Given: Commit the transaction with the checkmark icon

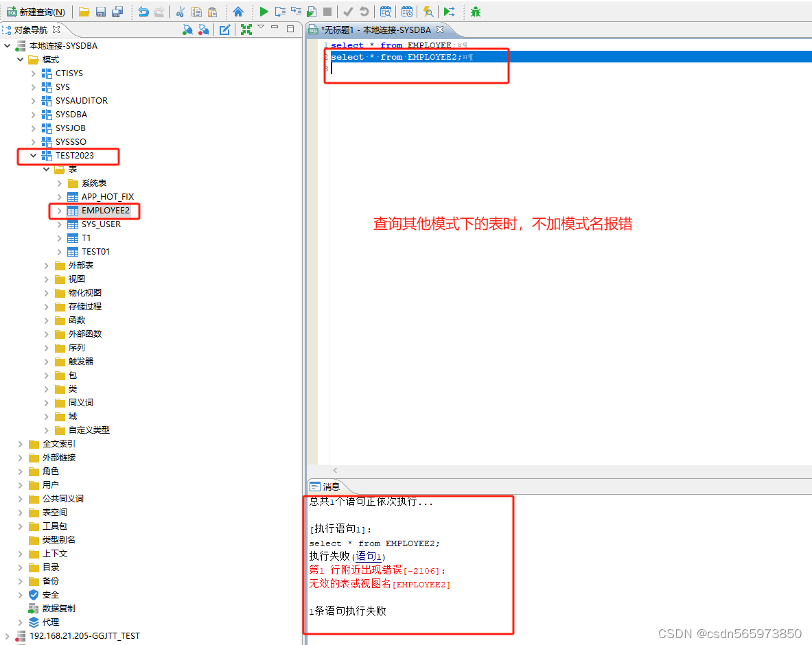Looking at the screenshot, I should click(347, 12).
